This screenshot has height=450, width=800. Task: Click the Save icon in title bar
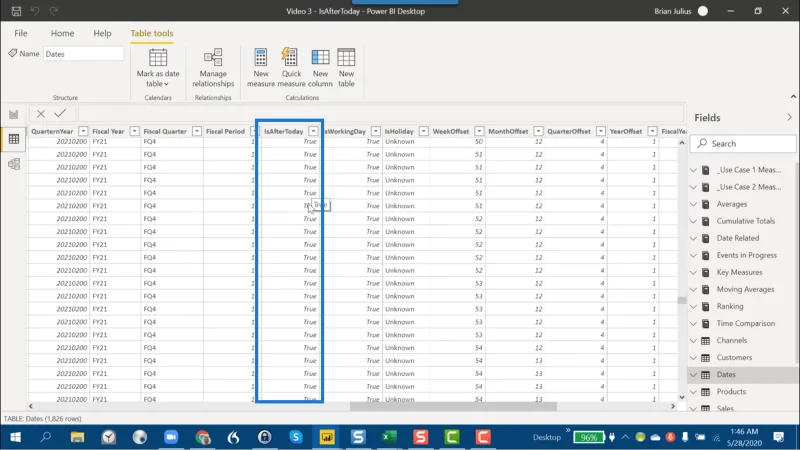16,11
